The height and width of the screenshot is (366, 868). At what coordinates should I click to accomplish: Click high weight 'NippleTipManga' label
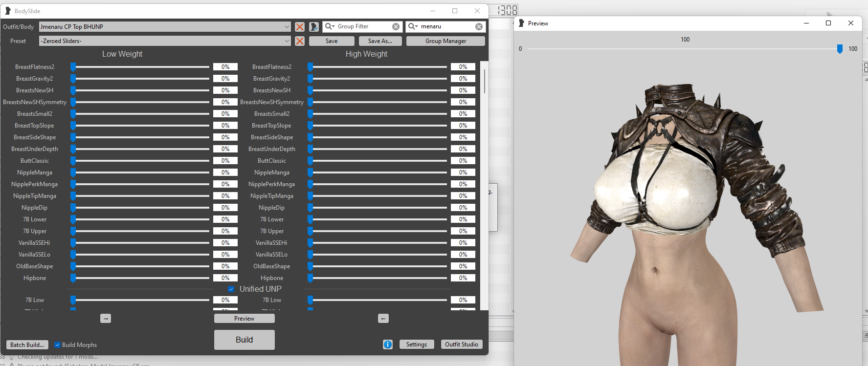(272, 196)
